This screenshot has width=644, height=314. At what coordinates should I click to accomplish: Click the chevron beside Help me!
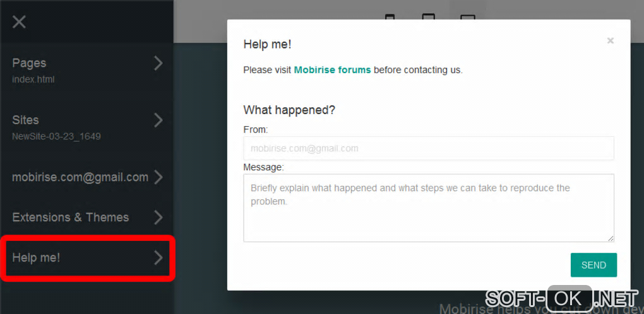[x=158, y=257]
